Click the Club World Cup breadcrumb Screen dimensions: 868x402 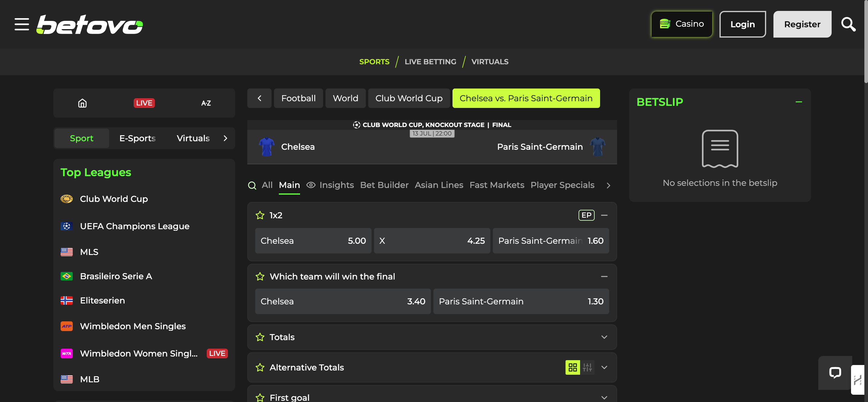tap(409, 99)
